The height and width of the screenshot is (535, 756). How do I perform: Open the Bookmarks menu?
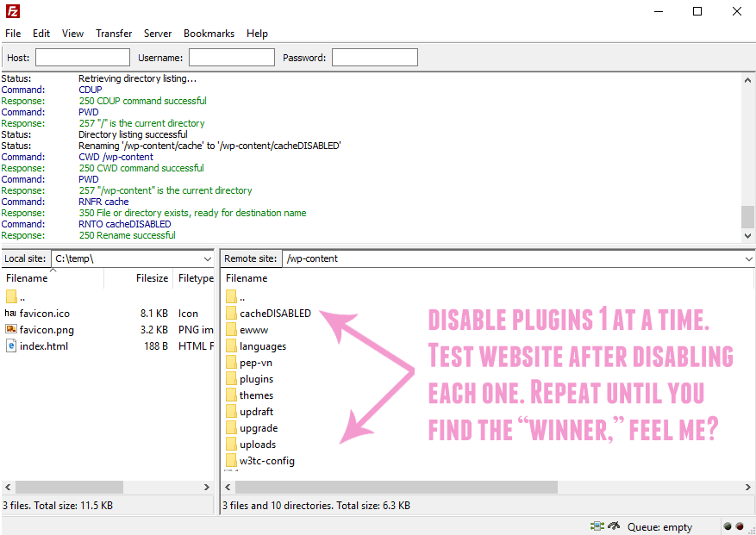click(209, 34)
